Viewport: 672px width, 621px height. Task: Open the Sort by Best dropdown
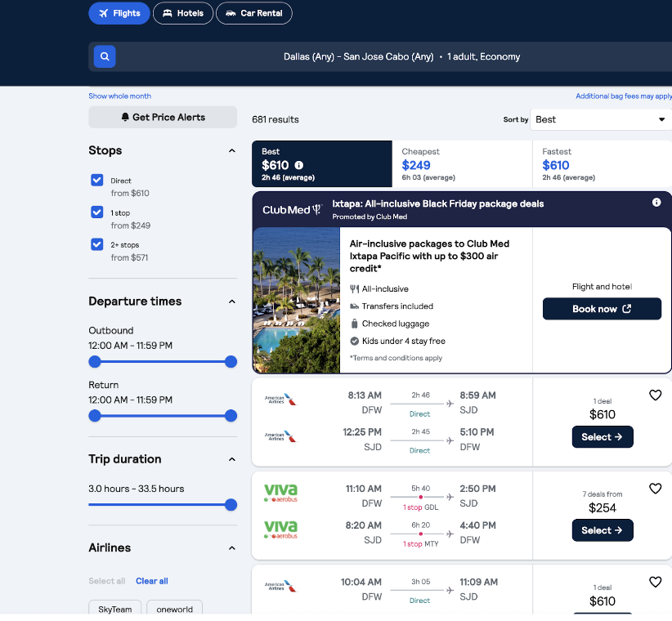tap(601, 119)
